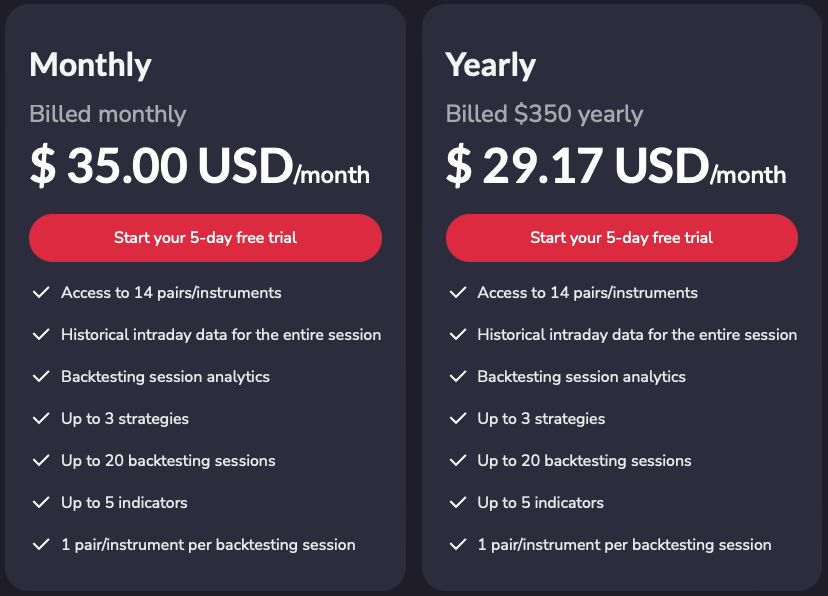This screenshot has width=828, height=596.
Task: Click the checkmark beside Monthly 'Up to 3 strategies'
Action: [x=41, y=419]
